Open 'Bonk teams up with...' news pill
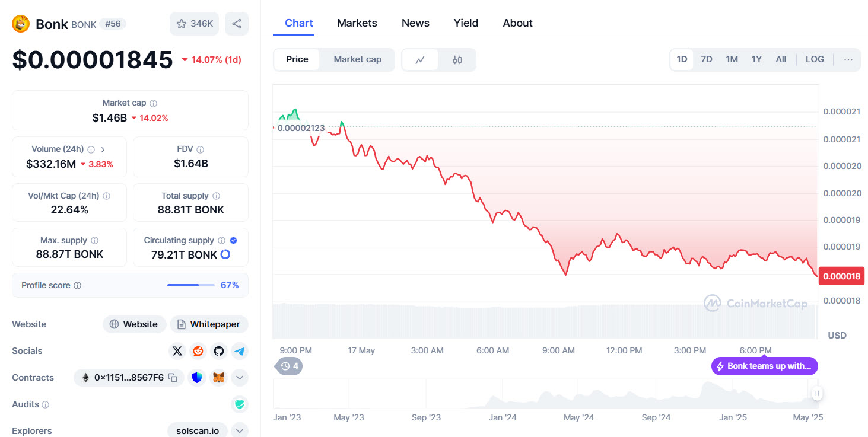Image resolution: width=868 pixels, height=437 pixels. (x=764, y=366)
